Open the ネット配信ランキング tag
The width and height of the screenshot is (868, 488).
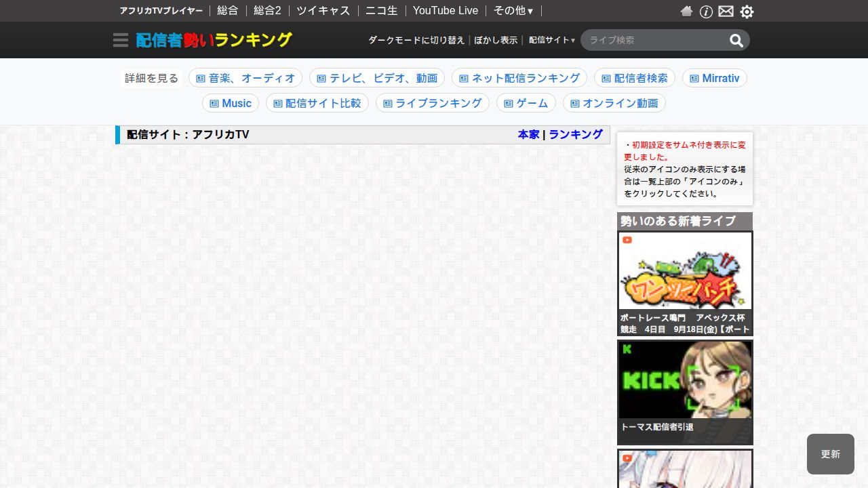click(519, 78)
